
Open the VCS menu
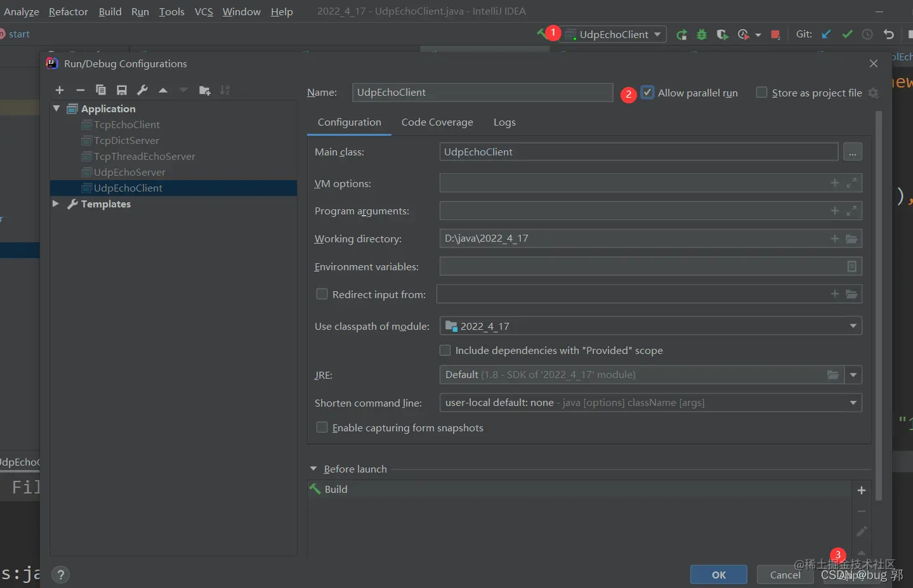[x=204, y=11]
